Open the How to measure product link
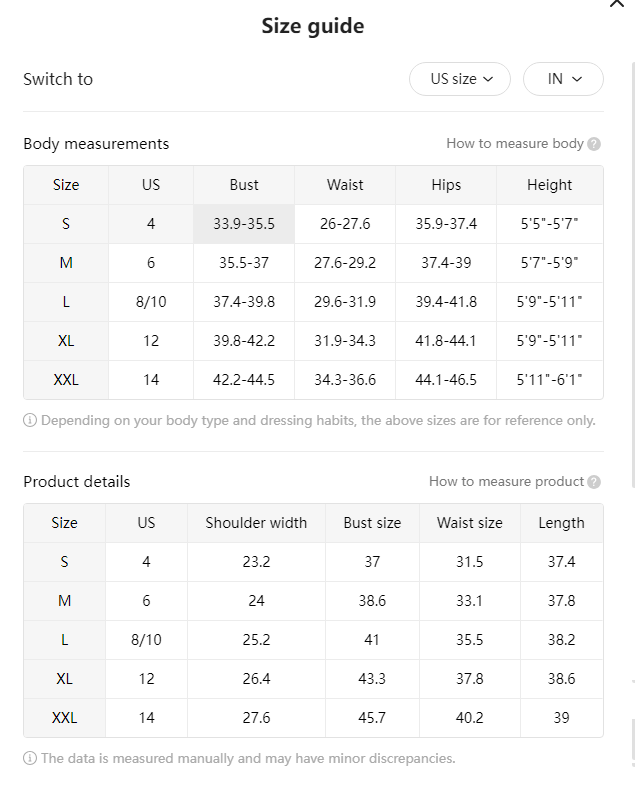635x795 pixels. pos(506,481)
